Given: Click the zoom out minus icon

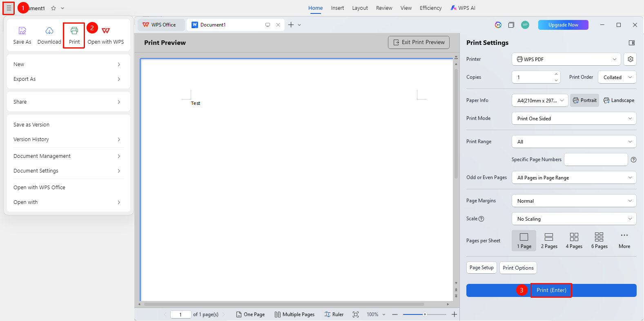Looking at the screenshot, I should pyautogui.click(x=395, y=314).
